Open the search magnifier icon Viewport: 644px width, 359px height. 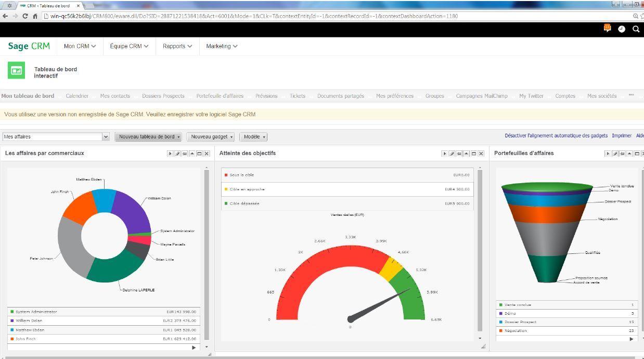[x=636, y=29]
